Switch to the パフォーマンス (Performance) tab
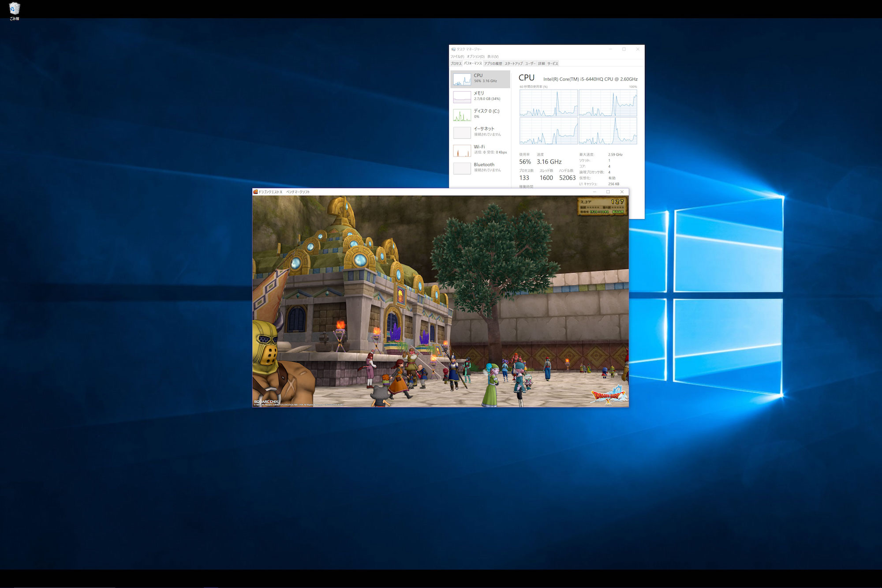882x588 pixels. [473, 64]
